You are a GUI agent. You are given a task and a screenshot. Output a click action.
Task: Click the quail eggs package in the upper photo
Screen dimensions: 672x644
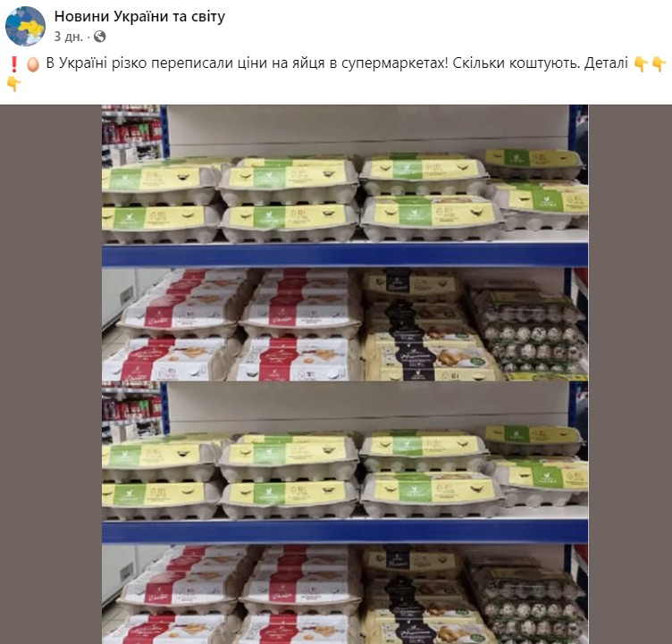527,330
